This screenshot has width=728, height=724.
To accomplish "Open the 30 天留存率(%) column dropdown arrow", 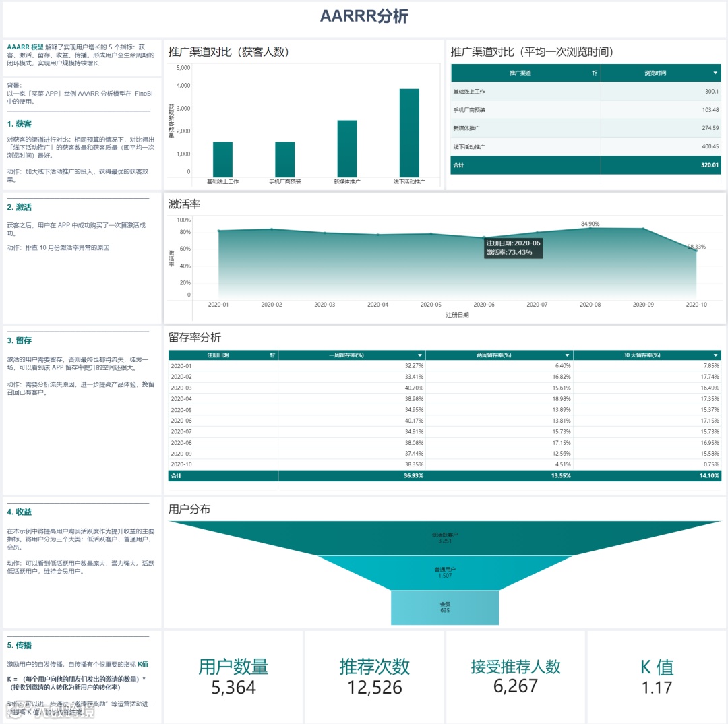I will 715,355.
